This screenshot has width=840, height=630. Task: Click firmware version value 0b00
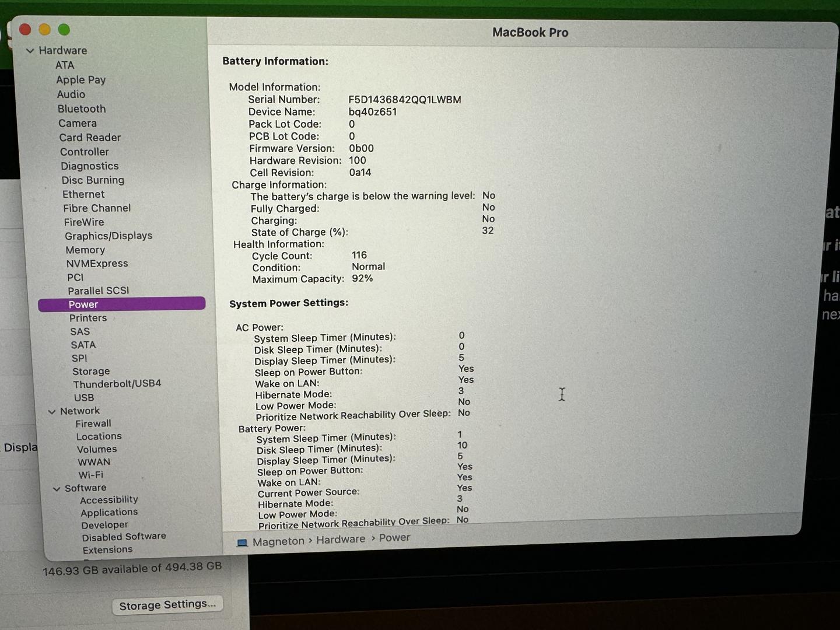coord(361,149)
